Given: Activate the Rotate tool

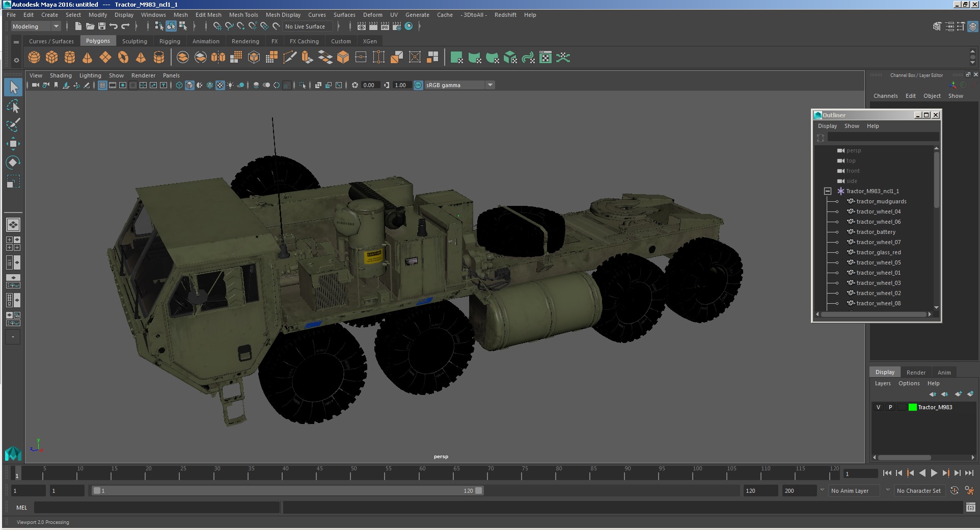Looking at the screenshot, I should [13, 163].
